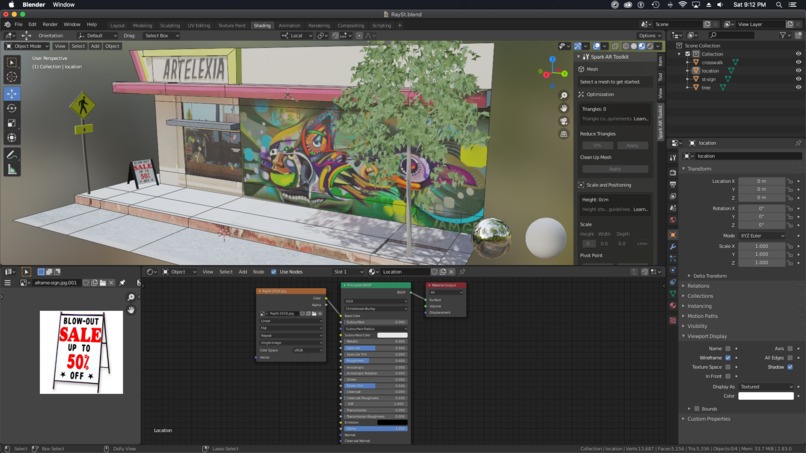Image resolution: width=806 pixels, height=453 pixels.
Task: Hide the st-sign object with eye icon
Action: point(798,79)
